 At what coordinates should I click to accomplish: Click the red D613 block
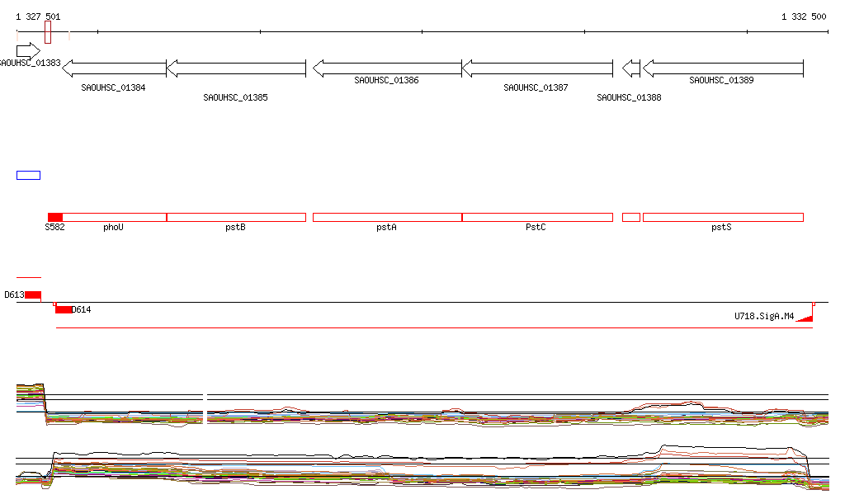[33, 295]
